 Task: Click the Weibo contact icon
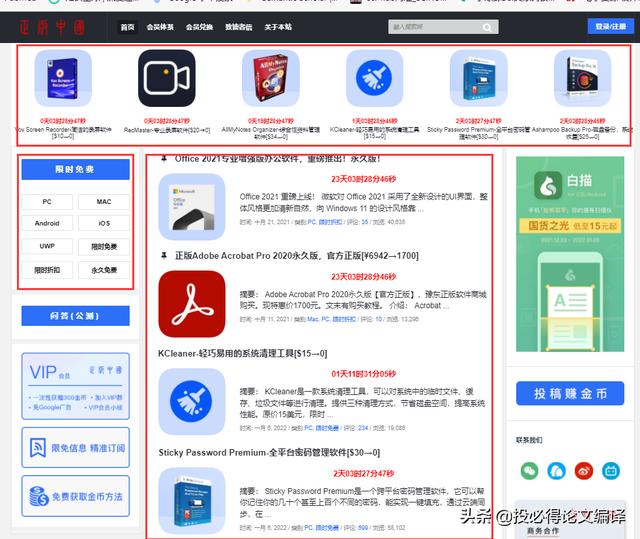coord(584,470)
